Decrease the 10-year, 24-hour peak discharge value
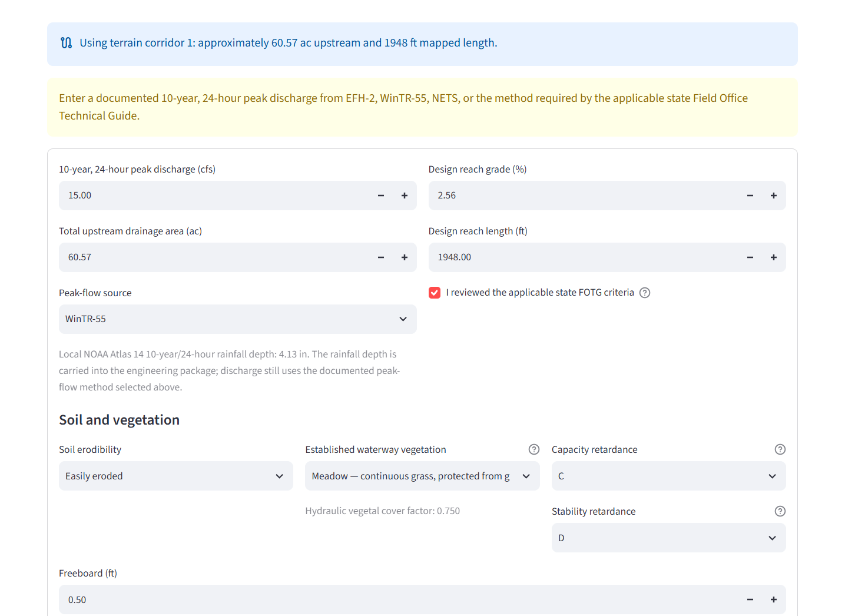This screenshot has height=616, width=855. (381, 196)
